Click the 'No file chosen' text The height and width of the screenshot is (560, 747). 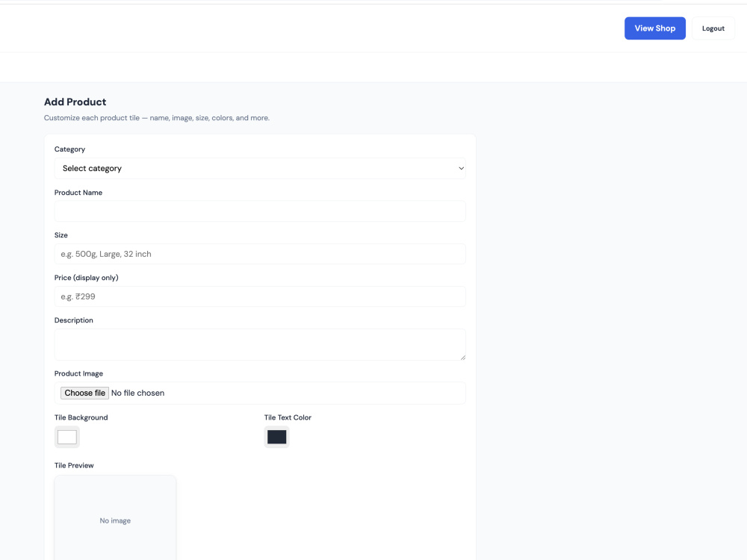pos(137,393)
